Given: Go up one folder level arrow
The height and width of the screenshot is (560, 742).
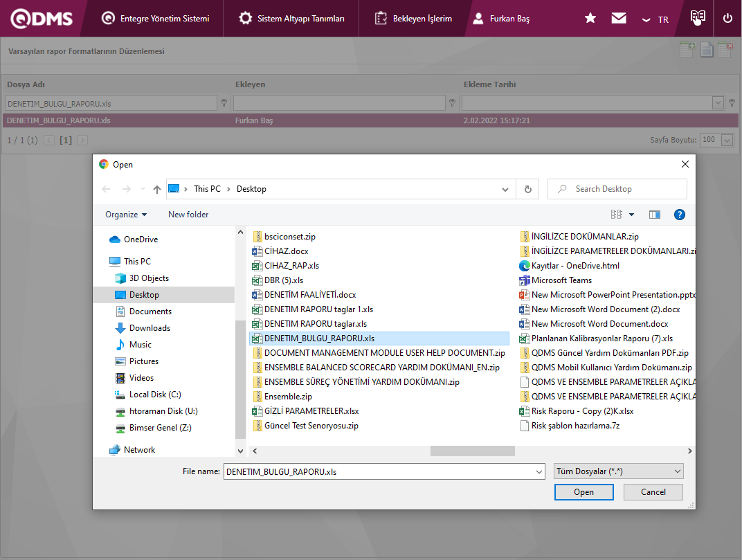Looking at the screenshot, I should click(x=156, y=189).
